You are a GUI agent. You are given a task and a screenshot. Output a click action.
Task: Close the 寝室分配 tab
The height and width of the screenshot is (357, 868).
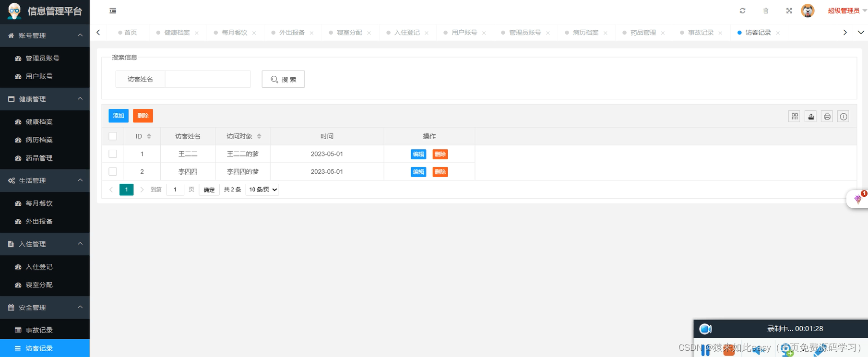369,33
